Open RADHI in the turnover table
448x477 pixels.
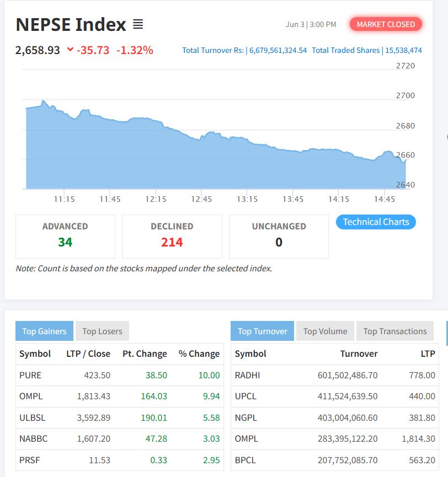click(247, 375)
